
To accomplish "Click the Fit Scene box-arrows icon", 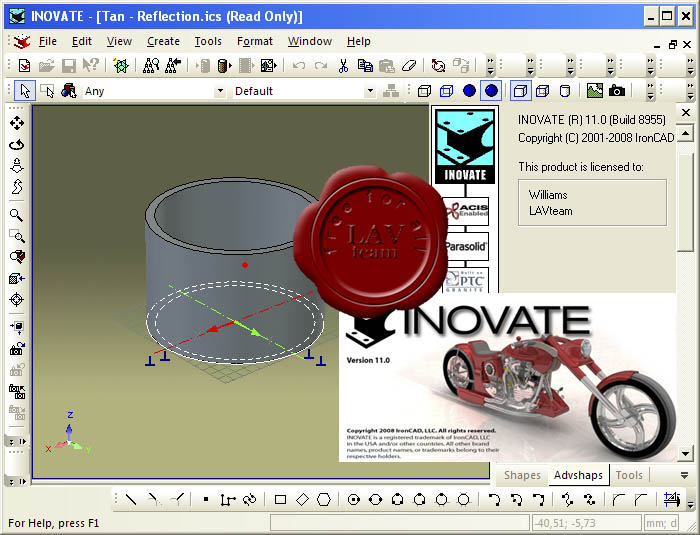I will pos(17,278).
